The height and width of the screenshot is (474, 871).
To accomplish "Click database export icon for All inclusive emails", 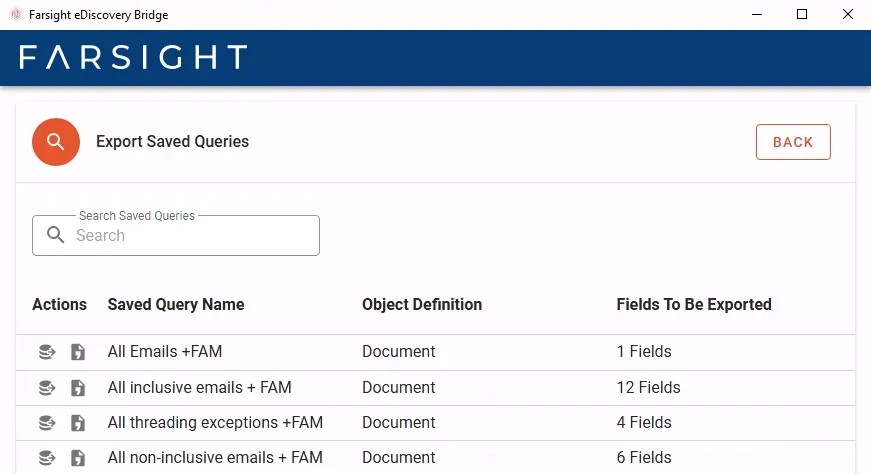I will point(46,388).
